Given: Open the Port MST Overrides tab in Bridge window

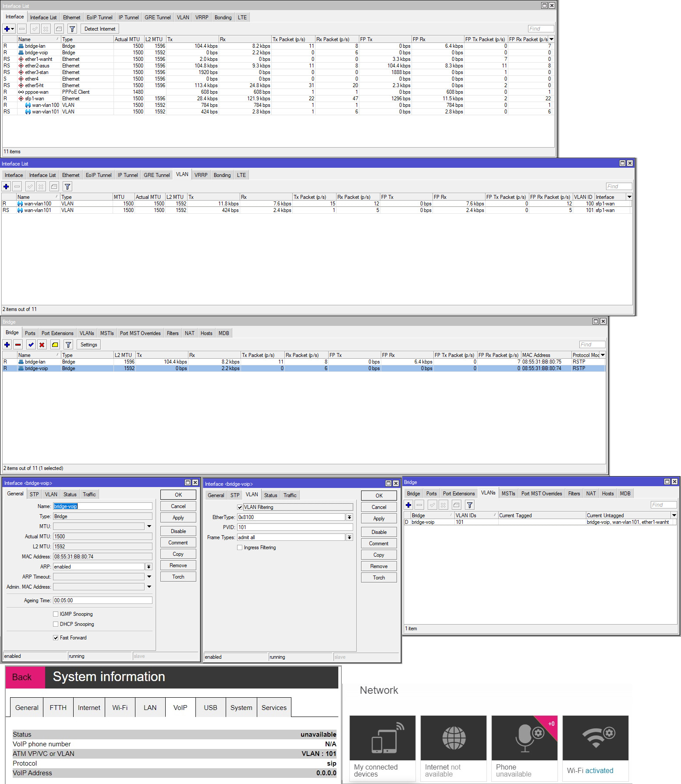Looking at the screenshot, I should pos(140,333).
